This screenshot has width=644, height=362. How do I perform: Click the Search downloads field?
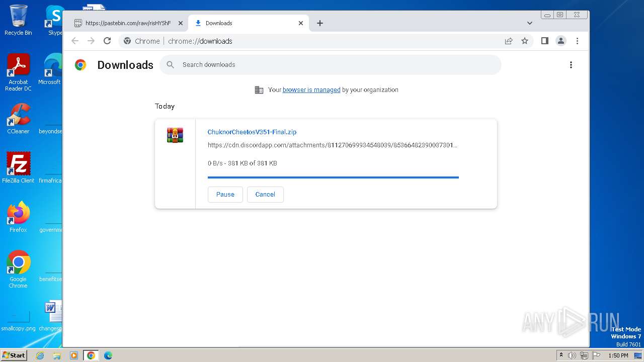point(330,65)
